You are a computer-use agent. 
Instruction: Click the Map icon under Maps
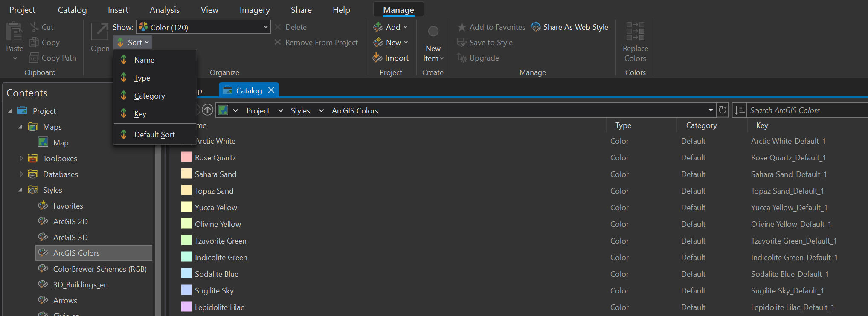click(x=43, y=142)
